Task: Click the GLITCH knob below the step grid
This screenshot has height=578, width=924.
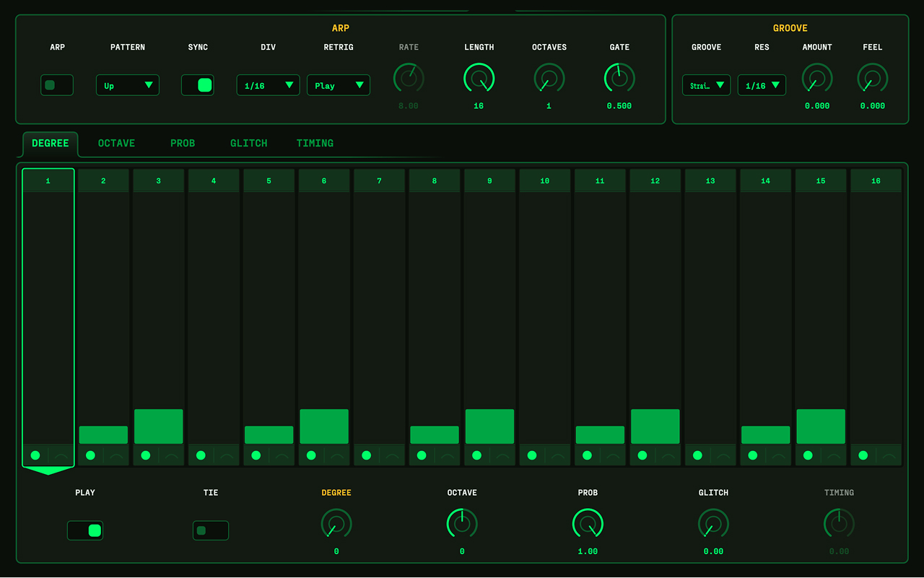Action: pyautogui.click(x=713, y=524)
